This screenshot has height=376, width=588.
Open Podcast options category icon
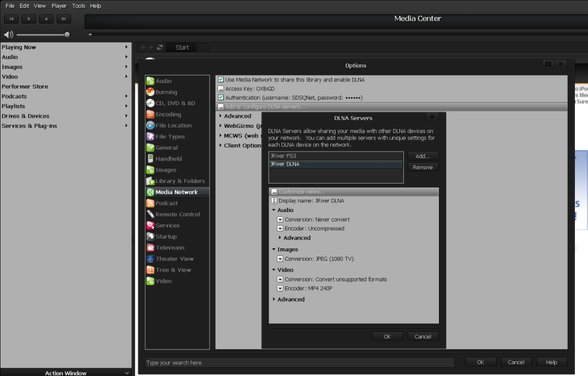point(150,203)
